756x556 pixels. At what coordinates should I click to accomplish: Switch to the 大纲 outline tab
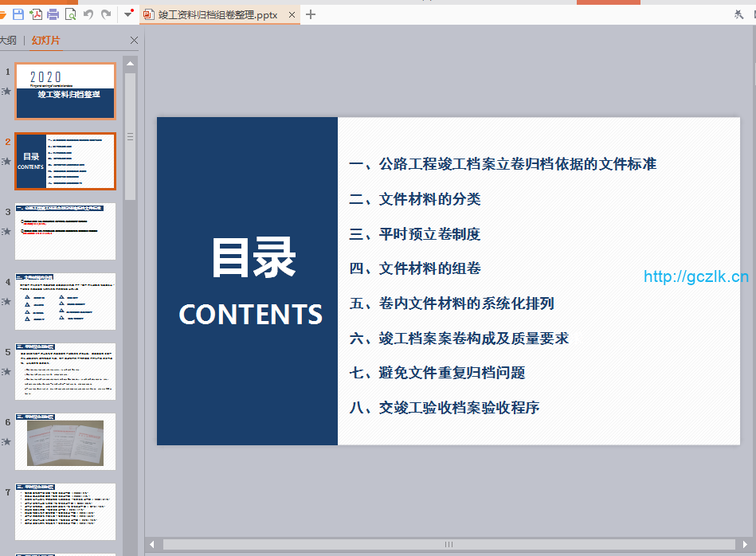pyautogui.click(x=8, y=41)
